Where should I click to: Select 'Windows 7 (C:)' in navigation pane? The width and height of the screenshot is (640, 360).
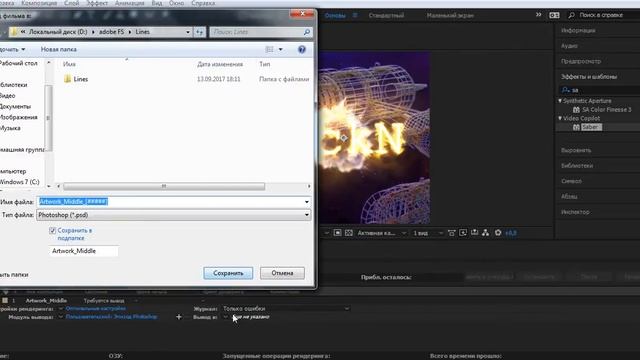coord(20,182)
